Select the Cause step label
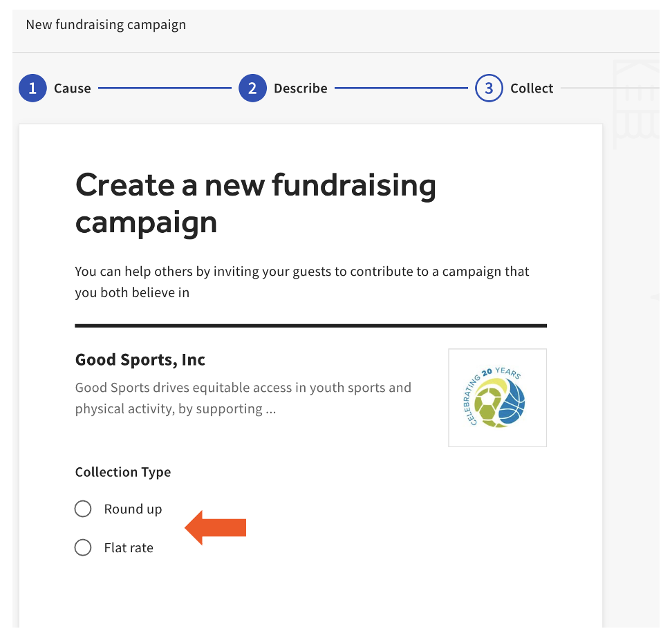 tap(72, 88)
